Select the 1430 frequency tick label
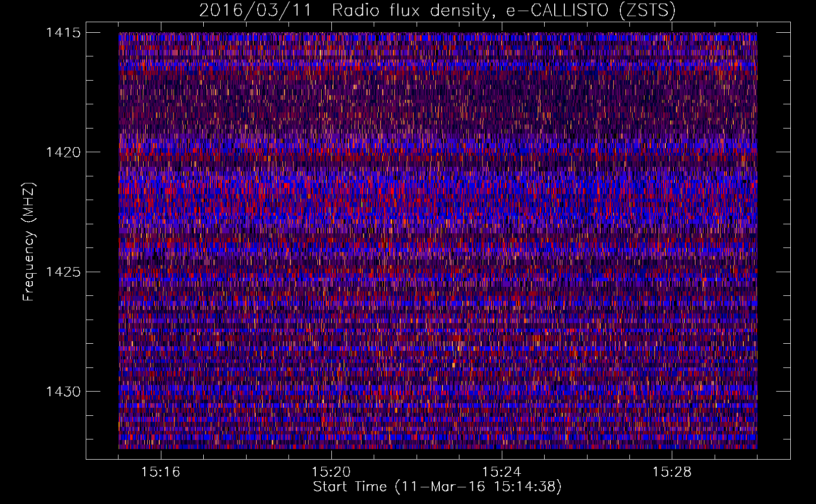This screenshot has width=816, height=504. tap(63, 392)
